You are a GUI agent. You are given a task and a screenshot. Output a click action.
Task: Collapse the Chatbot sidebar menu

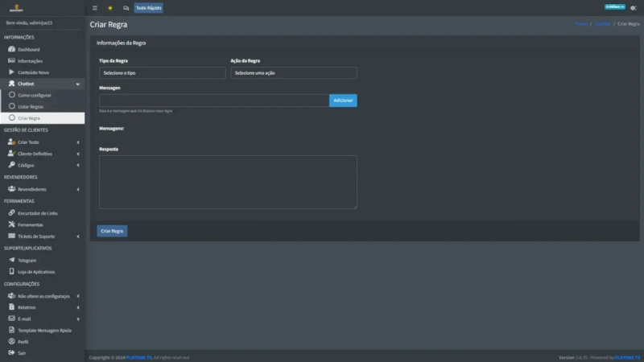tap(42, 84)
